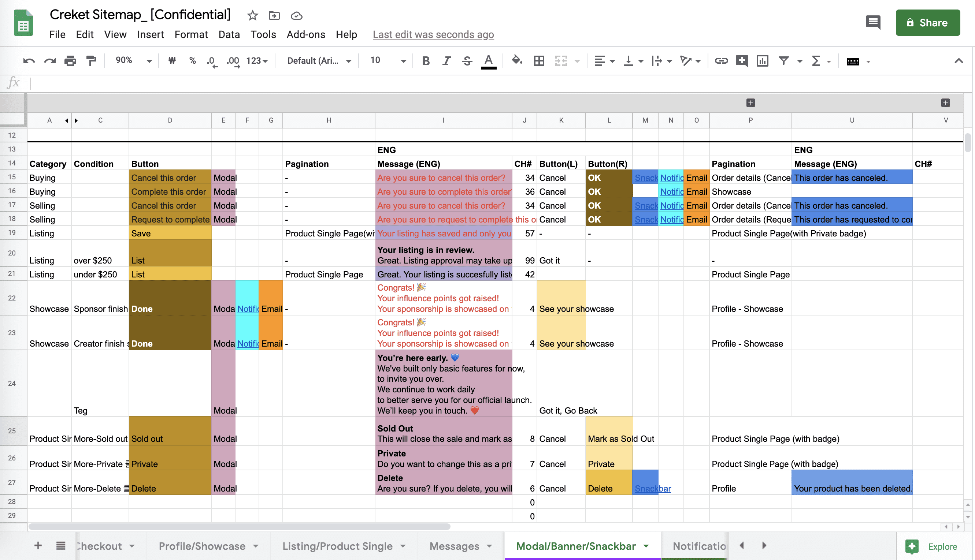The width and height of the screenshot is (975, 560).
Task: Insert a link
Action: (721, 61)
